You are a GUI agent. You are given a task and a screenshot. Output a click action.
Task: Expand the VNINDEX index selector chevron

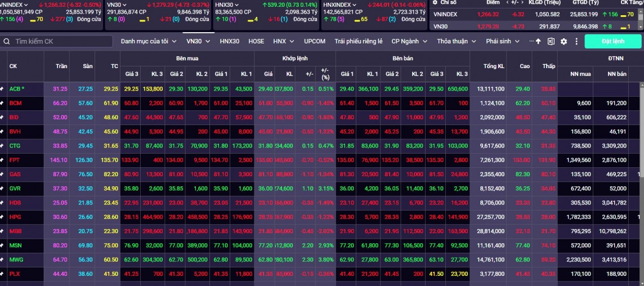[x=26, y=5]
